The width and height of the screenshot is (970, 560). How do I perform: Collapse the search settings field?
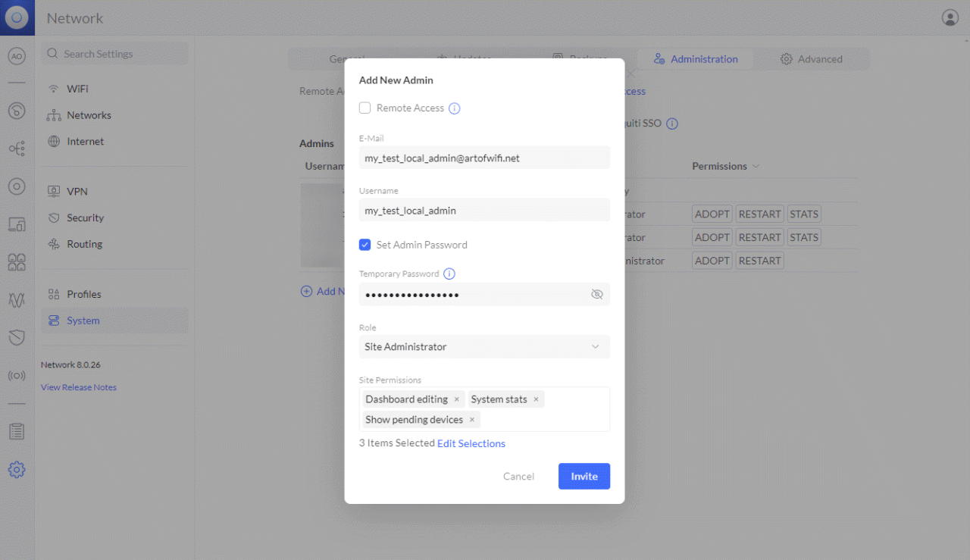pos(114,53)
